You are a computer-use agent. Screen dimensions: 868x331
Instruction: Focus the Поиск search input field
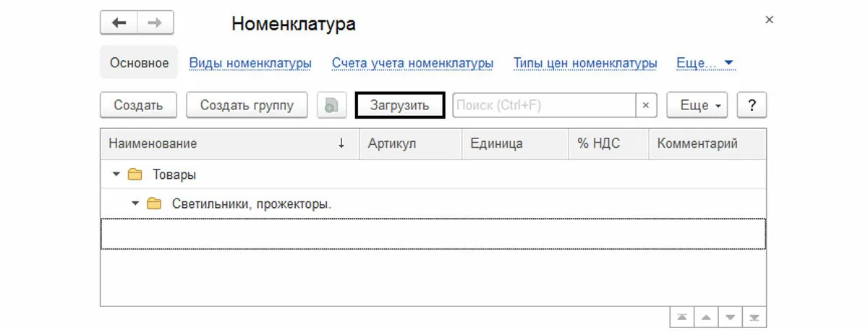(544, 105)
